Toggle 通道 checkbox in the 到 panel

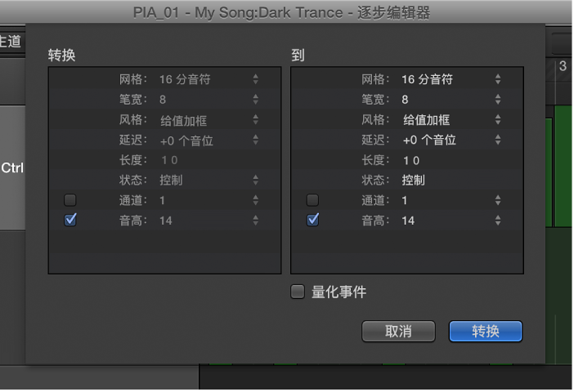pyautogui.click(x=312, y=200)
